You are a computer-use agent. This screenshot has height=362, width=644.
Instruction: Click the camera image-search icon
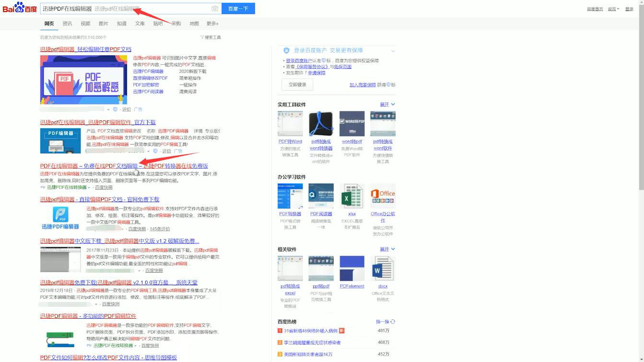click(x=214, y=9)
